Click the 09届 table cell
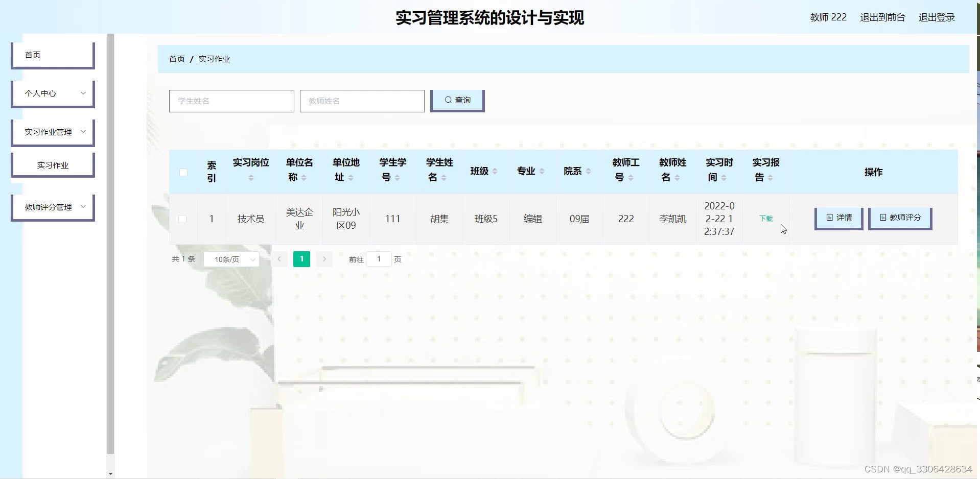980x479 pixels. [579, 219]
